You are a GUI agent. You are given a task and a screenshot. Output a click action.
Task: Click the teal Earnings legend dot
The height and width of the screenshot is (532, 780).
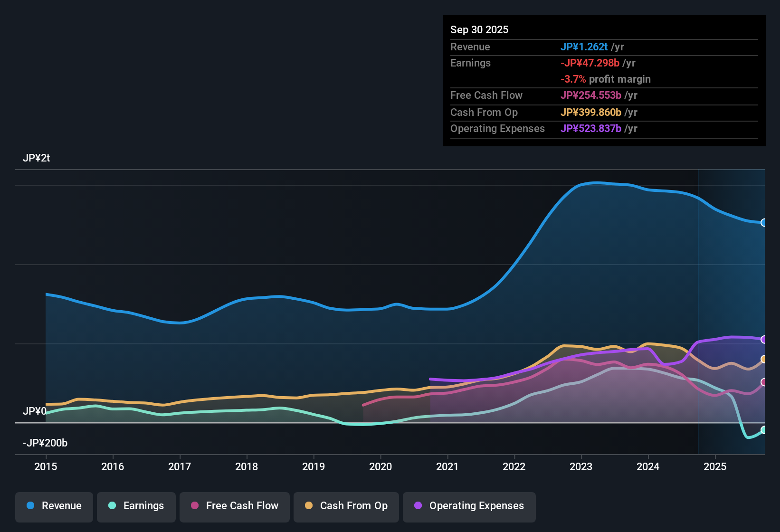pyautogui.click(x=112, y=506)
